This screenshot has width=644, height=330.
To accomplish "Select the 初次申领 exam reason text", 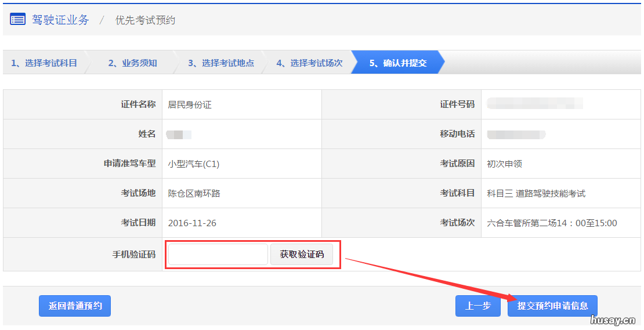I will pyautogui.click(x=504, y=164).
